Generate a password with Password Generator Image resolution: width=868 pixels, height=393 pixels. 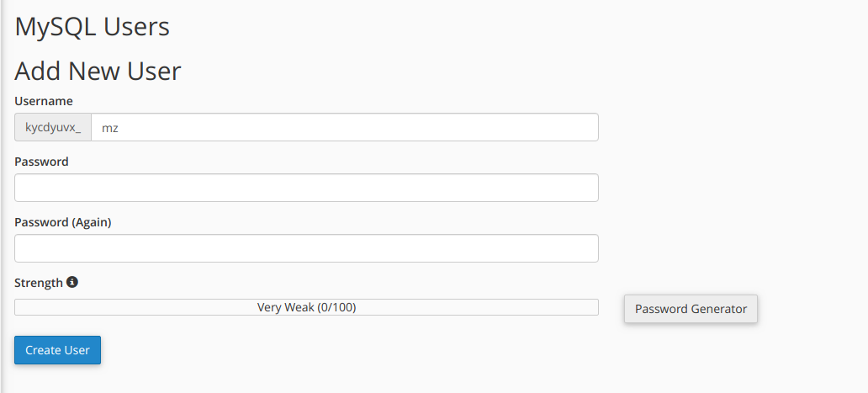(691, 309)
